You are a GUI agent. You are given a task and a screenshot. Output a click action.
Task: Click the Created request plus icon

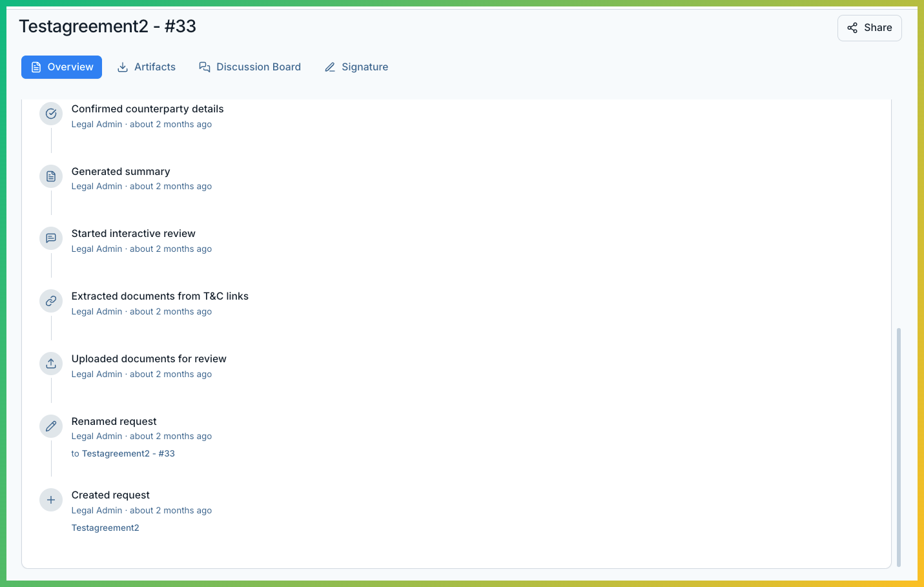[x=51, y=500]
